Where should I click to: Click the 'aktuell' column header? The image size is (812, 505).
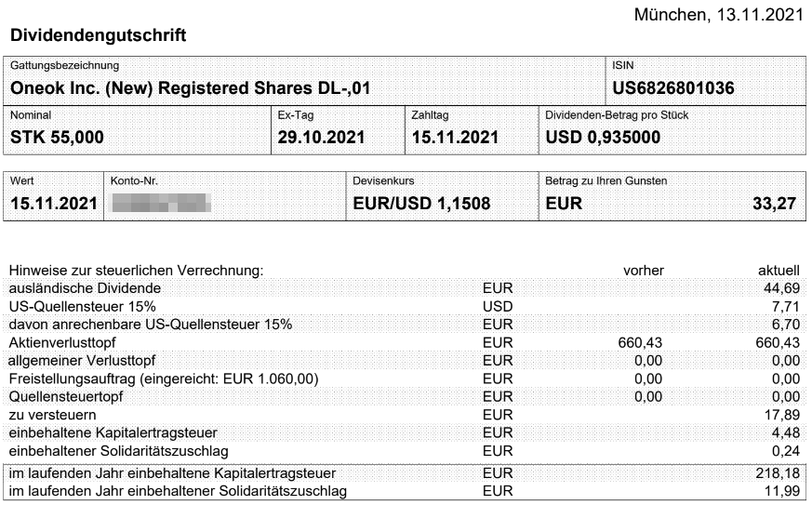click(x=779, y=271)
